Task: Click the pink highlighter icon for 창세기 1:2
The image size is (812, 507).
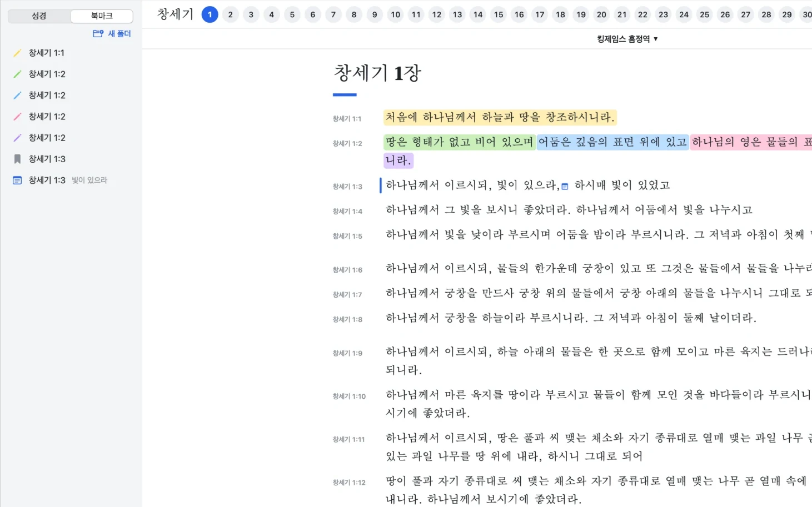Action: click(17, 116)
